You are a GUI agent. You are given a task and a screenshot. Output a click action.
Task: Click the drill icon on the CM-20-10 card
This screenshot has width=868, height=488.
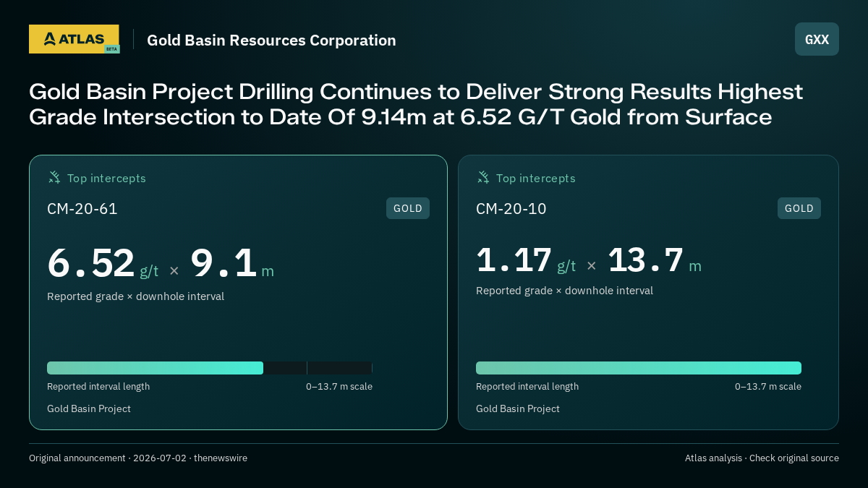click(x=483, y=177)
